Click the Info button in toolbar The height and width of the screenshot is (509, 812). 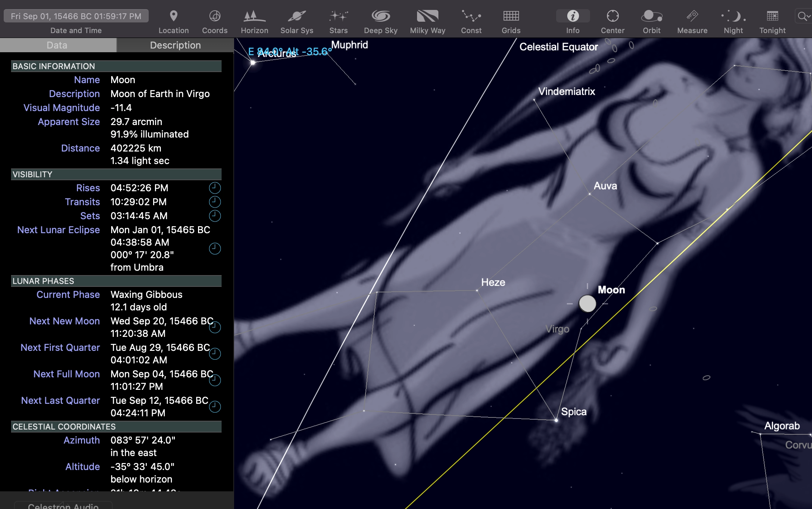tap(573, 16)
